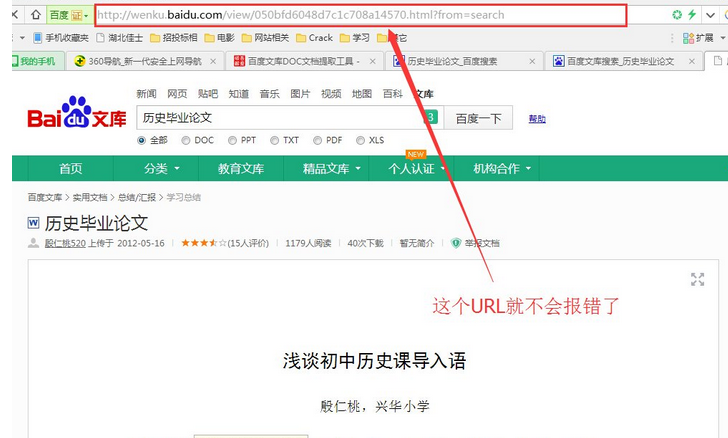Screen dimensions: 728x438
Task: Open the 知道 link
Action: click(239, 94)
